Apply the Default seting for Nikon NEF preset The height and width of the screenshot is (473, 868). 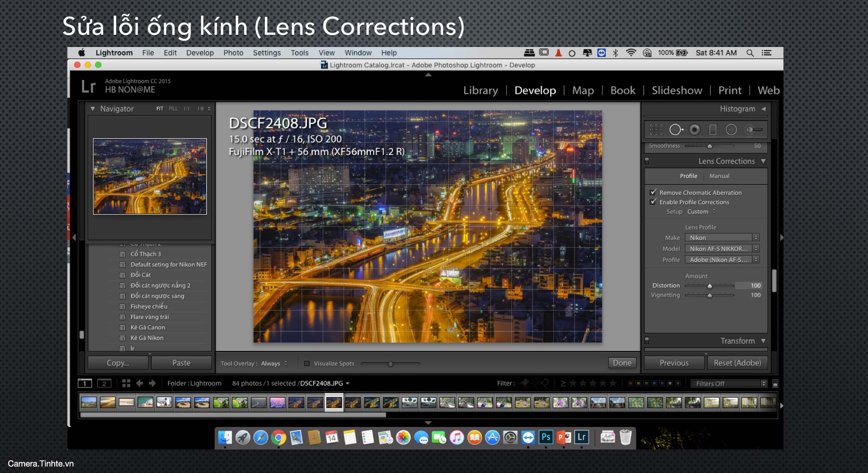click(x=169, y=264)
